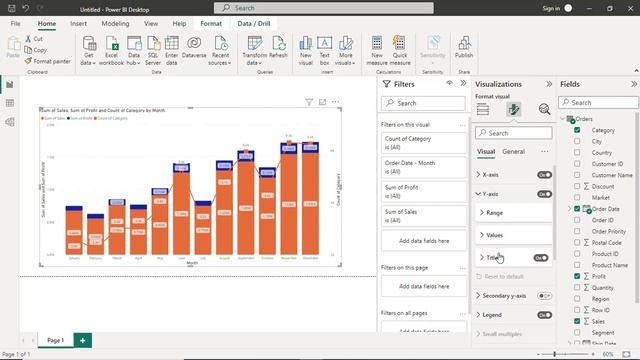
Task: Check the Quantity field checkbox
Action: pyautogui.click(x=577, y=287)
